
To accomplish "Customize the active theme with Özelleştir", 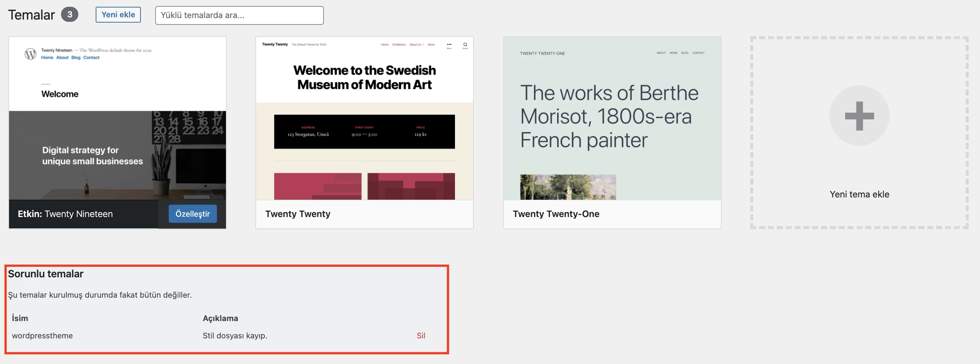I will point(192,214).
